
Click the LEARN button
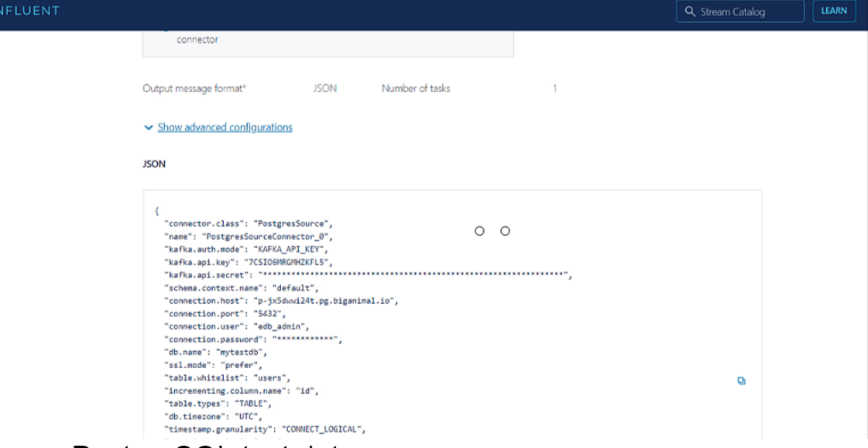tap(834, 10)
